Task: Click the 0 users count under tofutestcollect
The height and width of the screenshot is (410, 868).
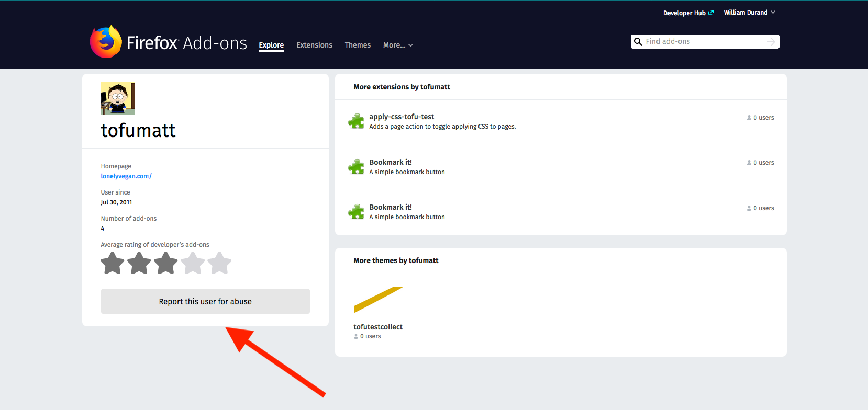Action: pyautogui.click(x=367, y=336)
